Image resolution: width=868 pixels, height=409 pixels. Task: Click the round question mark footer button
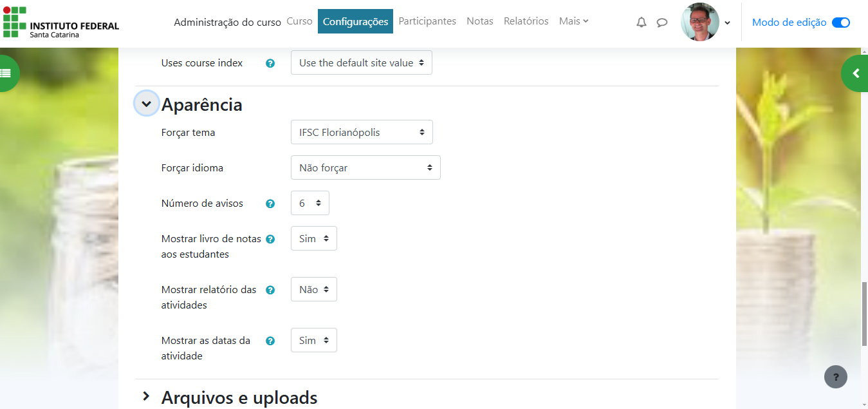835,377
